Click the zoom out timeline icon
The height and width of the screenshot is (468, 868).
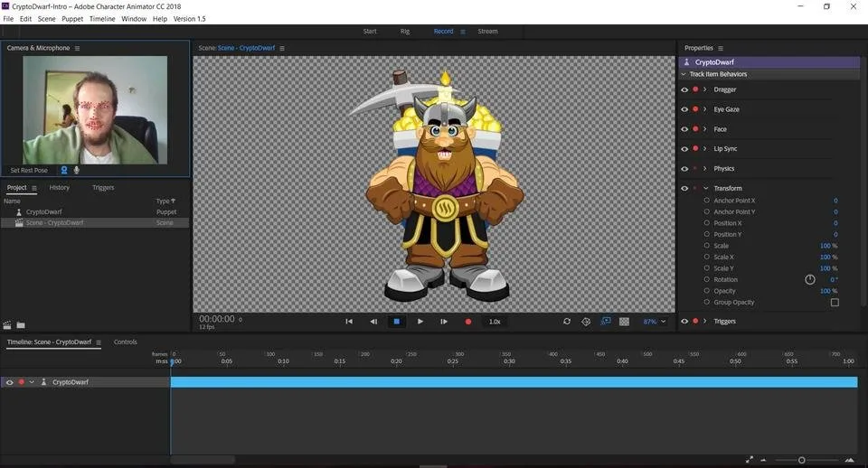pyautogui.click(x=763, y=460)
